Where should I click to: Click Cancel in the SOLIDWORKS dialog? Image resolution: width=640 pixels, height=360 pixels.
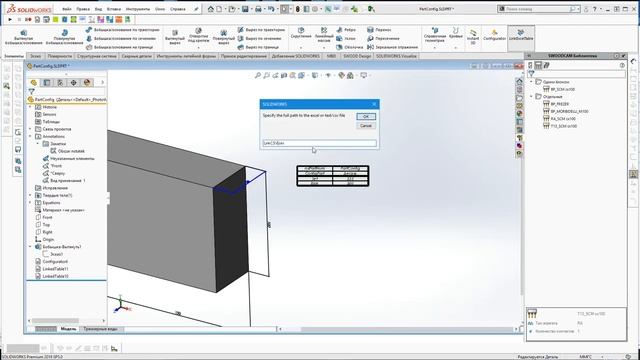point(366,126)
